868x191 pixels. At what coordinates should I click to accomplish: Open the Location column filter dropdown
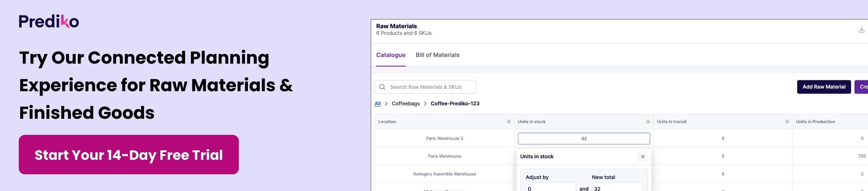click(509, 122)
